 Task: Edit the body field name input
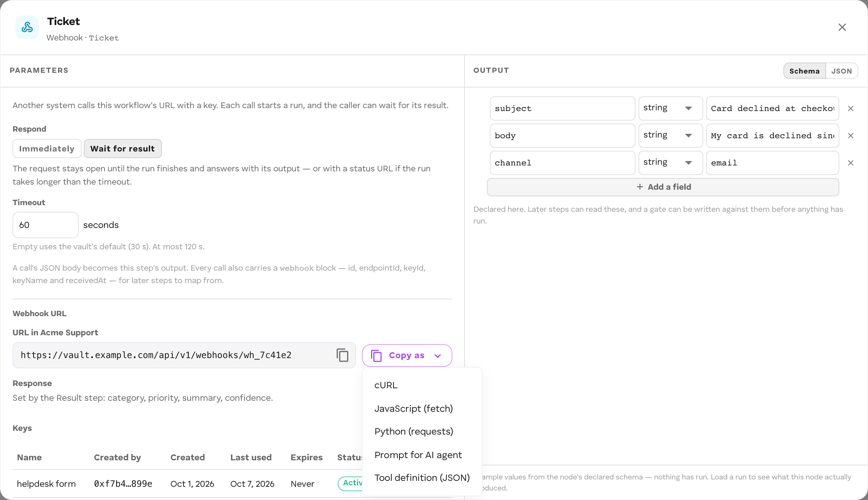pos(562,136)
